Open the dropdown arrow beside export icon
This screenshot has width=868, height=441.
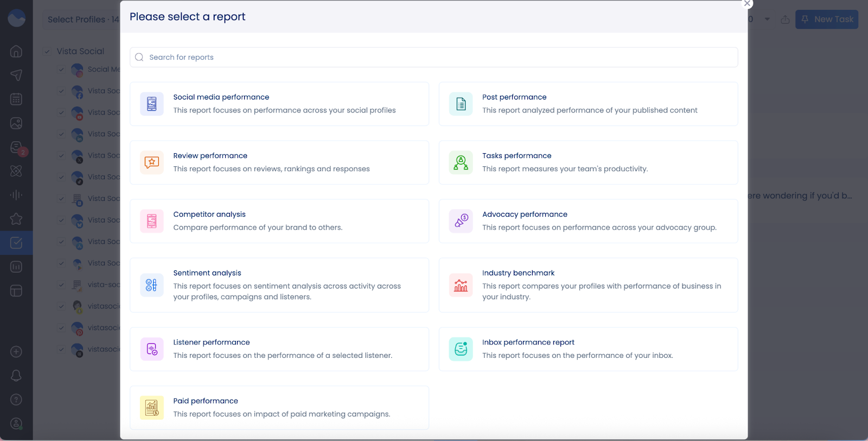767,20
